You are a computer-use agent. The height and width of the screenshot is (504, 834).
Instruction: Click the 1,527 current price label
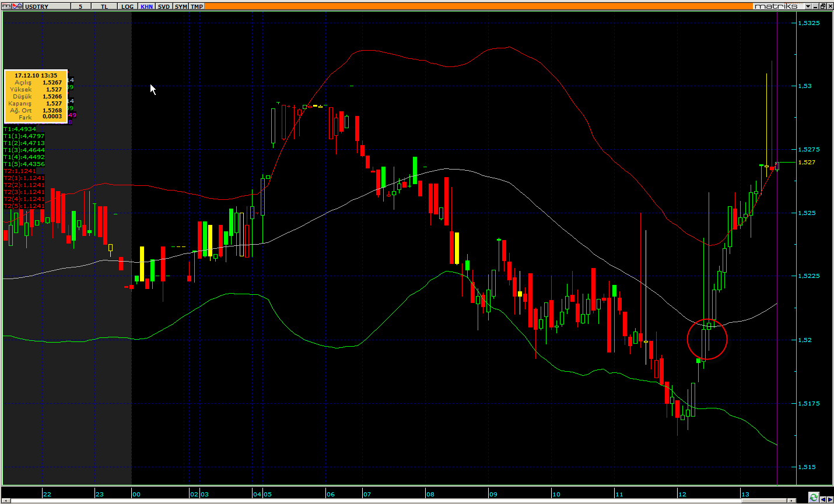point(807,162)
